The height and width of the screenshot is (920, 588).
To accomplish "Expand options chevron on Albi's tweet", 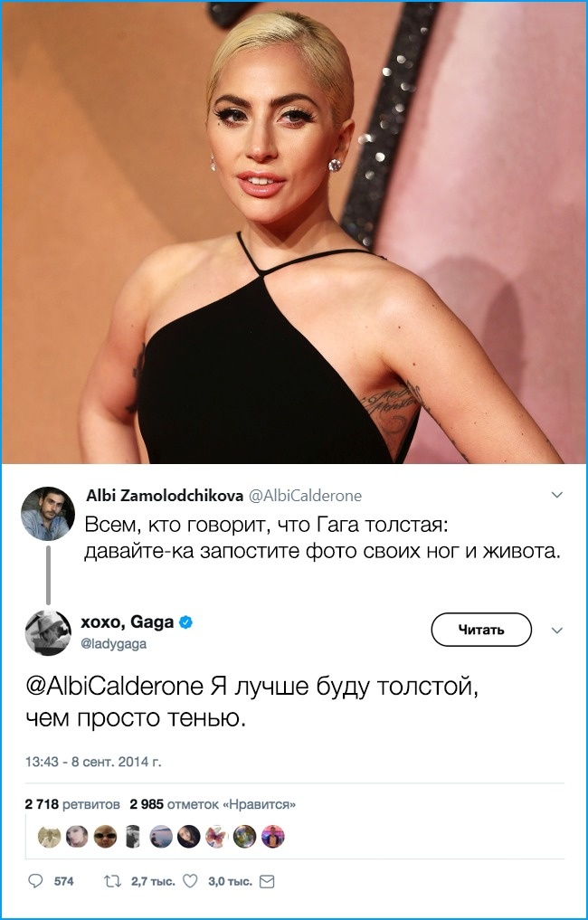I will pyautogui.click(x=557, y=495).
